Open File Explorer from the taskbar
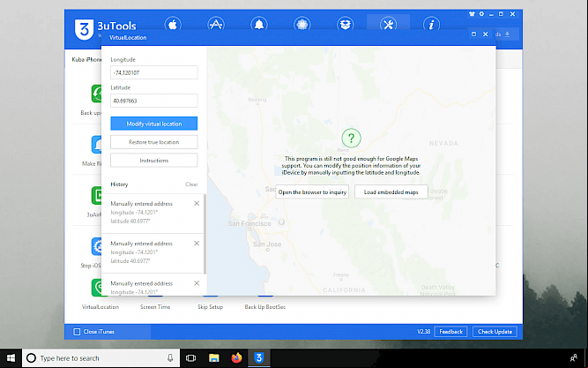The width and height of the screenshot is (588, 368). (x=213, y=358)
